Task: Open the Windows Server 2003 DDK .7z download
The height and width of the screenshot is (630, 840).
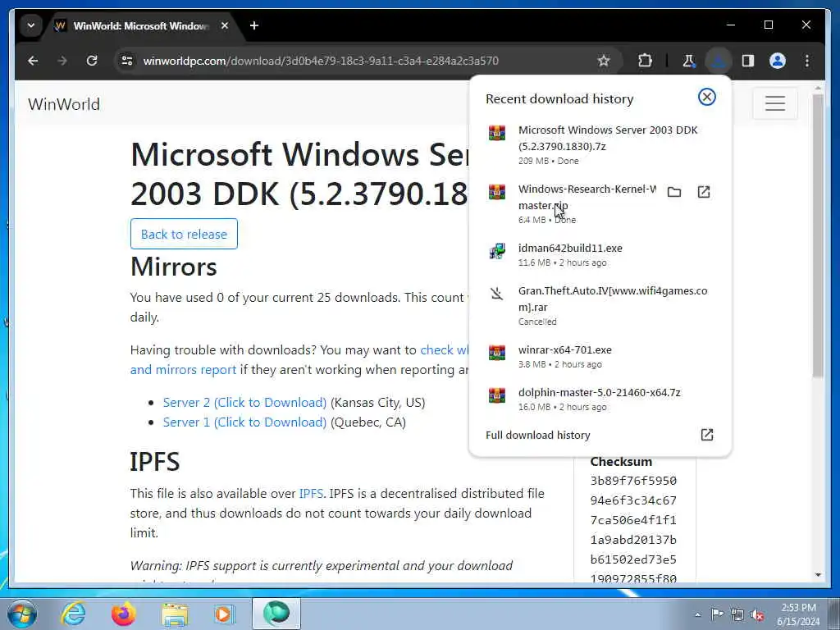Action: pos(600,144)
